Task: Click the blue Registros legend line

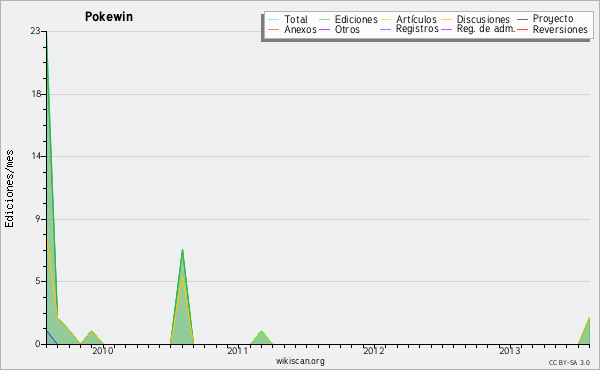Action: 386,29
